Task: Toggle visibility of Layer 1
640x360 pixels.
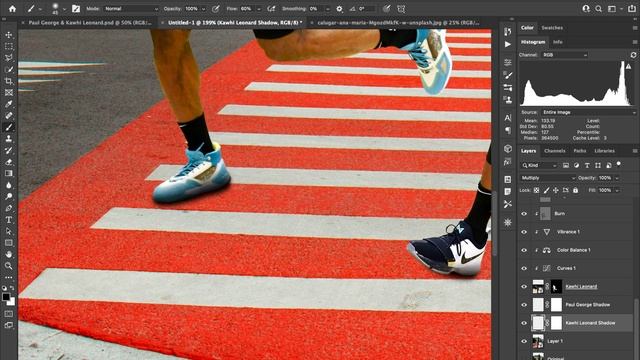Action: pyautogui.click(x=524, y=341)
